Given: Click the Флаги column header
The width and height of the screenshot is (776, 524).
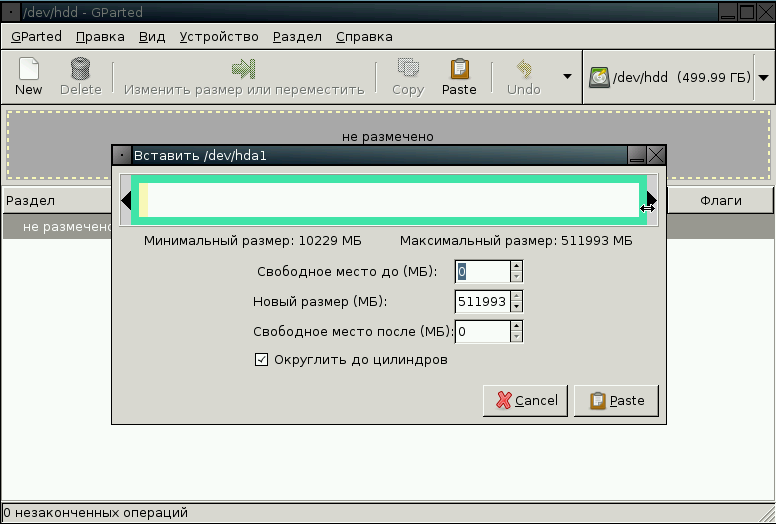Looking at the screenshot, I should 721,200.
